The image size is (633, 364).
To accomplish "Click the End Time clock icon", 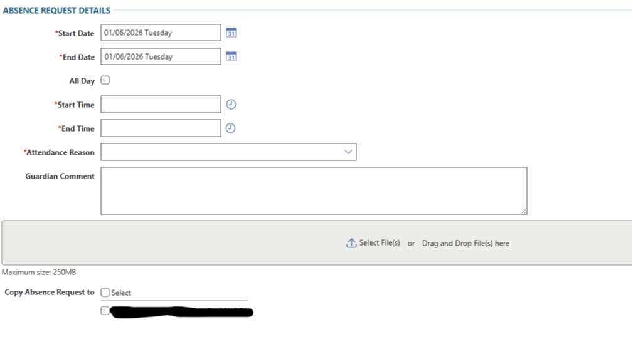I will click(231, 128).
